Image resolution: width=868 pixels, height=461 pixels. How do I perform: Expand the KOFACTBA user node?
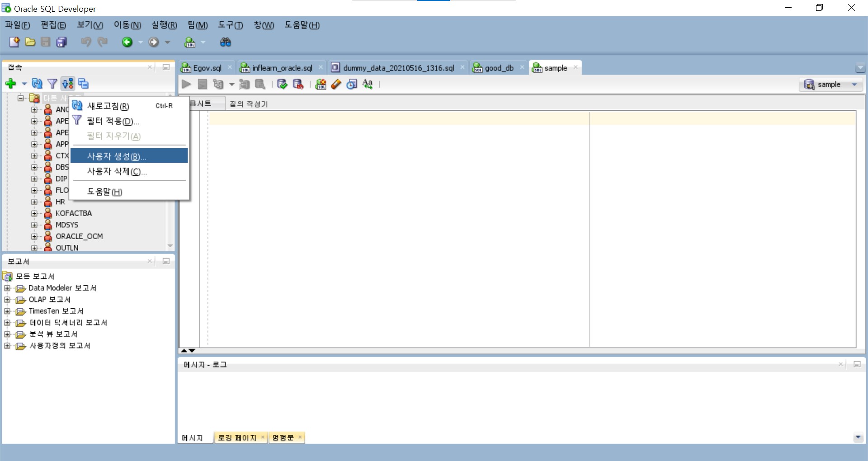click(x=34, y=213)
